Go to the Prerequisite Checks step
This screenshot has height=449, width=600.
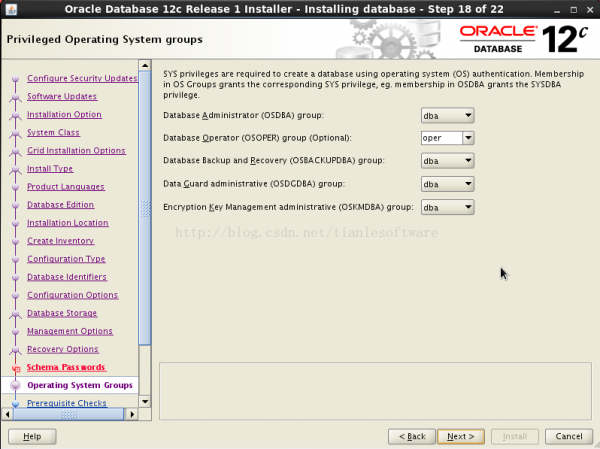pyautogui.click(x=67, y=403)
